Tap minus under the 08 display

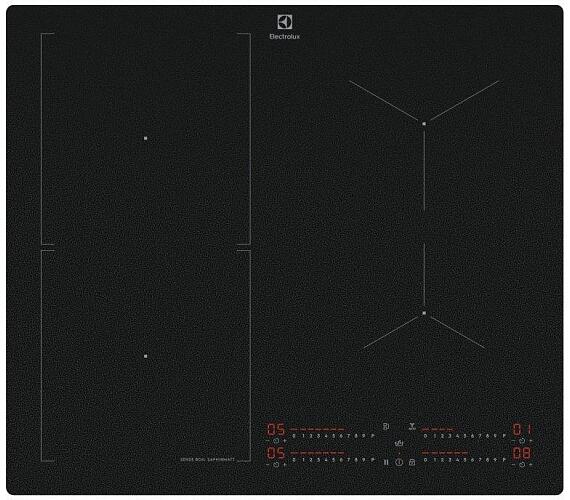[514, 464]
